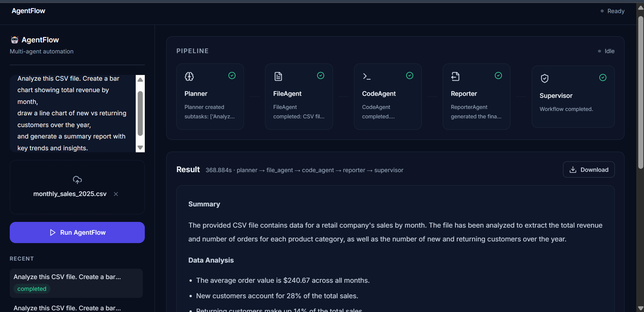Click the completed status badge
This screenshot has width=644, height=312.
tap(32, 289)
